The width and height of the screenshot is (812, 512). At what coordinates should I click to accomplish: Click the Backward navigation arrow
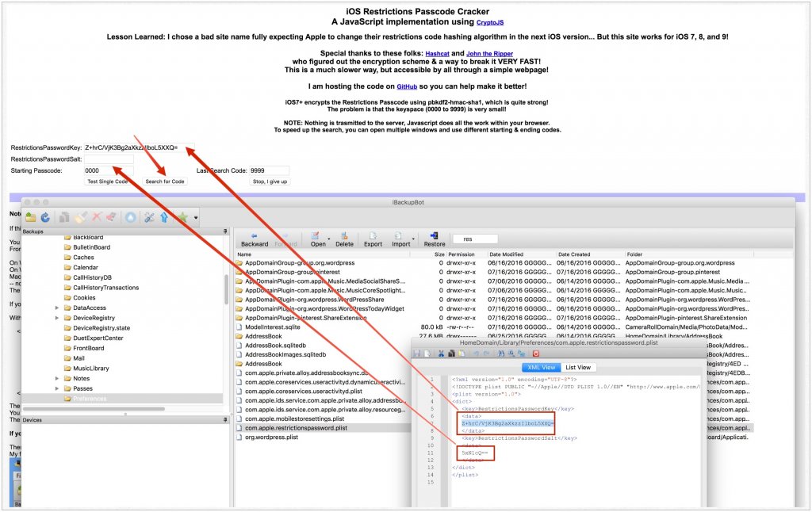point(255,239)
